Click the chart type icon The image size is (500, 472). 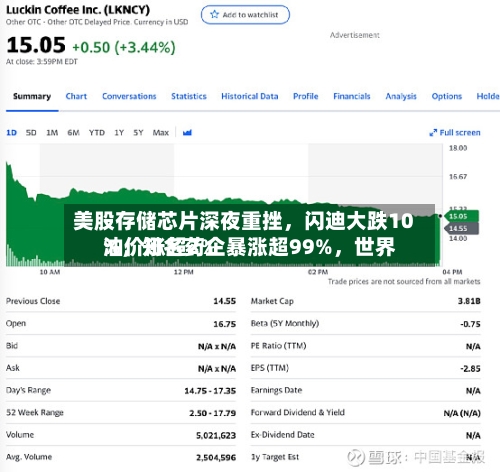(x=187, y=133)
